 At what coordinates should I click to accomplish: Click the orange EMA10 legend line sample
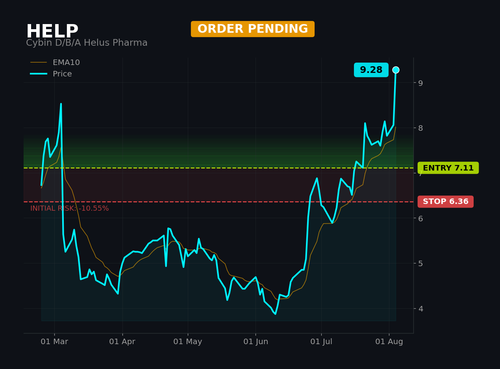38,62
